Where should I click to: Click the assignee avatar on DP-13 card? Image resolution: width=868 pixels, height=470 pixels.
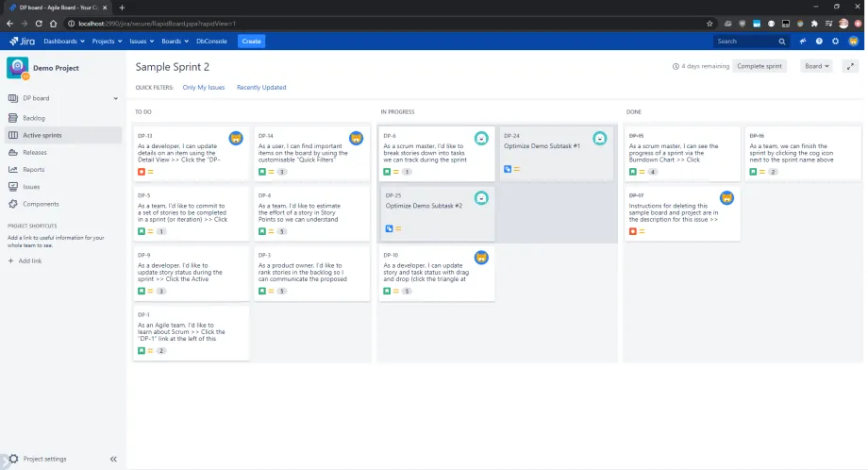pos(236,138)
